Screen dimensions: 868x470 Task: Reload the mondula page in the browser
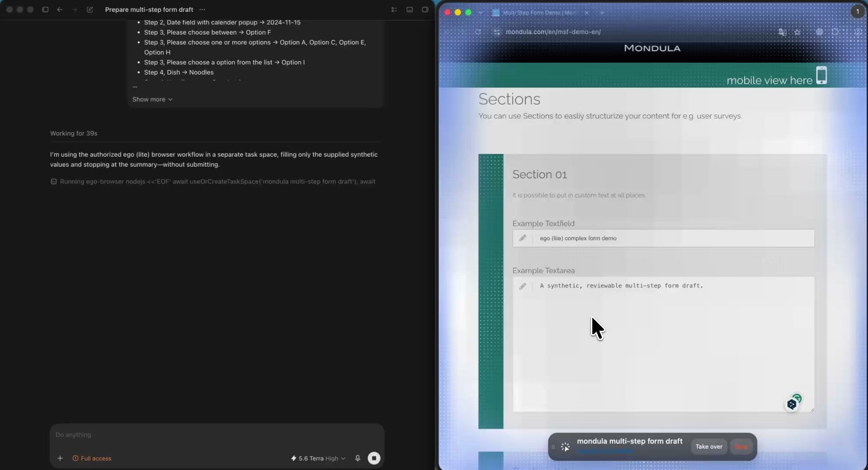478,32
